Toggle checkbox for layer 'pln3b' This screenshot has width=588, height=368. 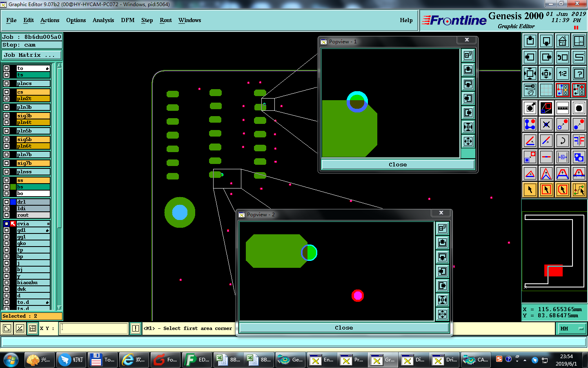(x=7, y=107)
